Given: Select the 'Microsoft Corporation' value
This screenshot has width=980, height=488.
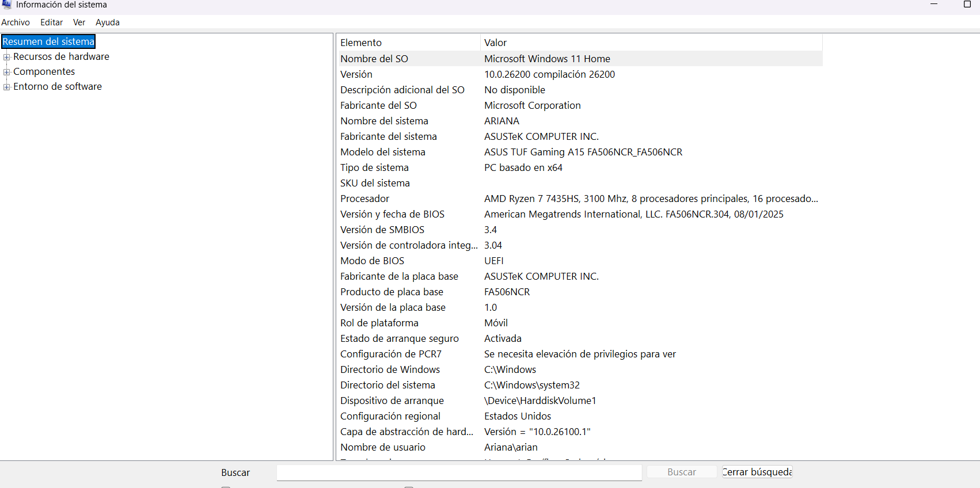Looking at the screenshot, I should pyautogui.click(x=533, y=105).
